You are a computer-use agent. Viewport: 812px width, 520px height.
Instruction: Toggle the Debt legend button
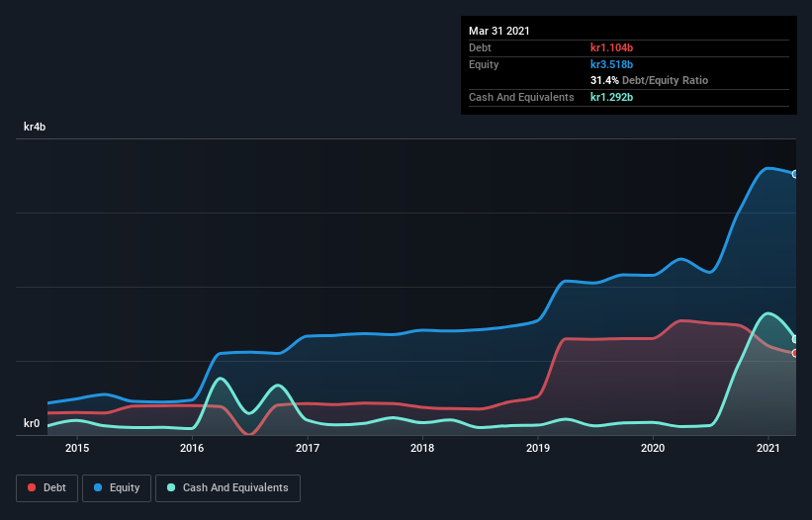click(x=46, y=488)
